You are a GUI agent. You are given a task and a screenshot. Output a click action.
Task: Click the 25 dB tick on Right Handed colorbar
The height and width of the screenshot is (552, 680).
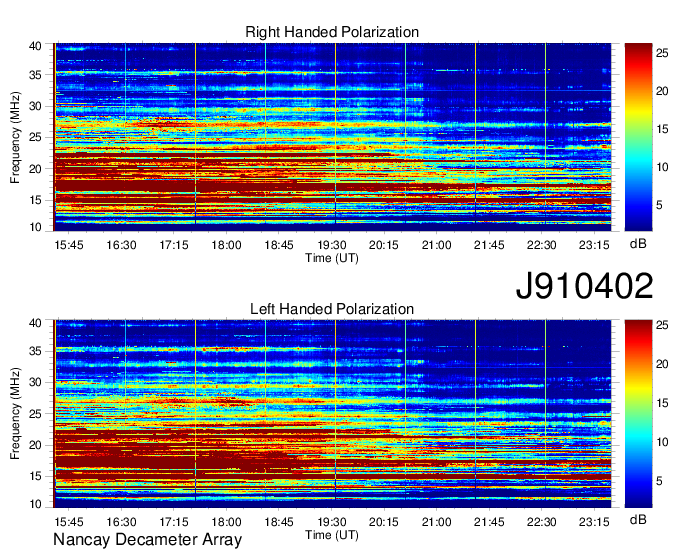click(662, 53)
